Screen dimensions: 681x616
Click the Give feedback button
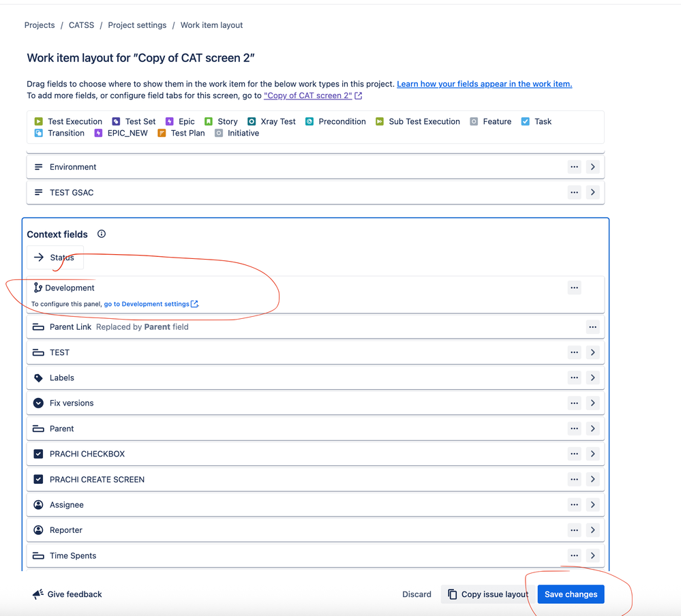coord(67,594)
